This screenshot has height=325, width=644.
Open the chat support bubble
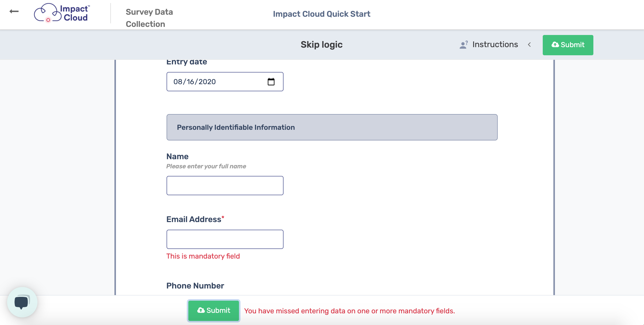[x=22, y=302]
